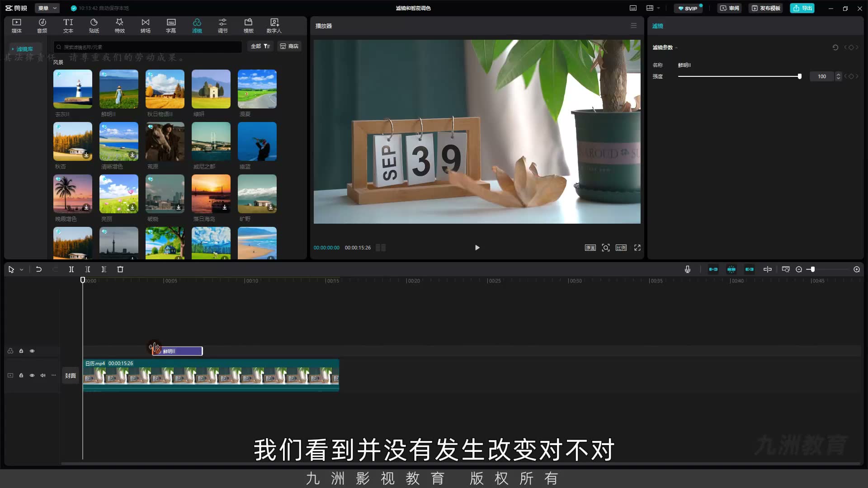868x488 pixels.
Task: Toggle clip linkage
Action: pyautogui.click(x=750, y=269)
